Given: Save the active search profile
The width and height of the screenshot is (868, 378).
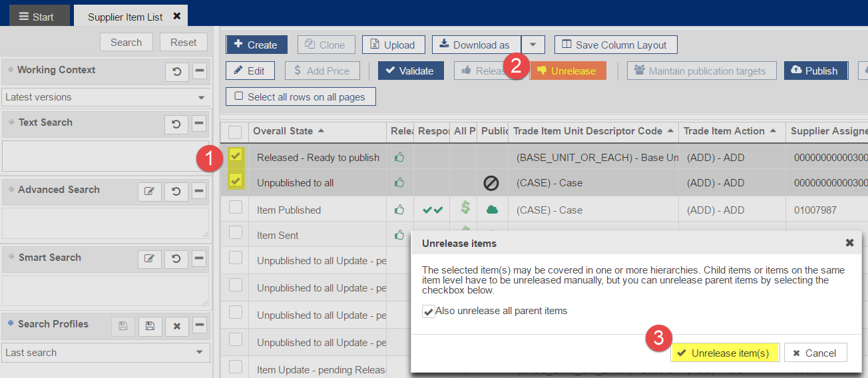Looking at the screenshot, I should pos(150,326).
